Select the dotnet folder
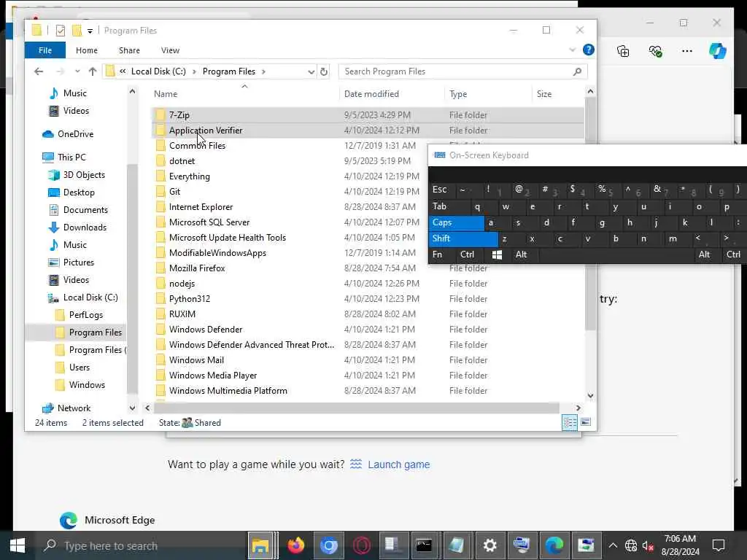 point(182,161)
